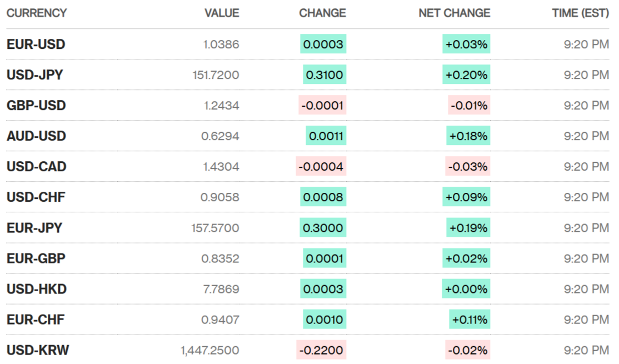Click the green +0.20% net change badge
The image size is (619, 364).
click(x=466, y=75)
